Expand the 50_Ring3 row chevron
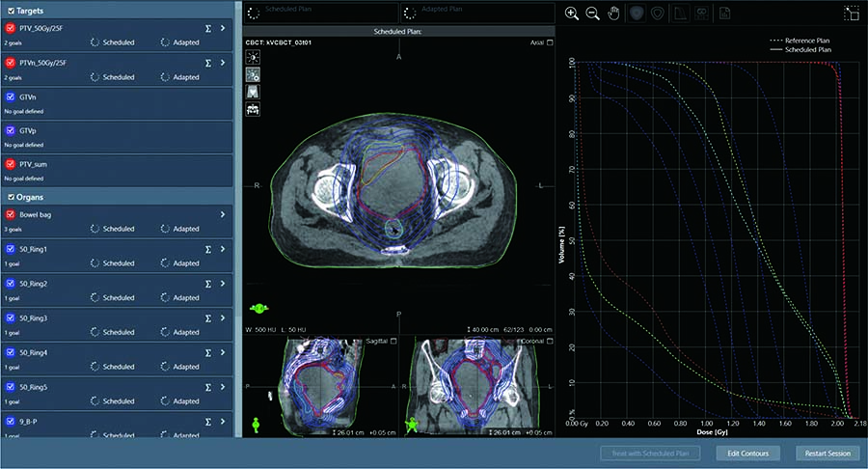 coord(223,317)
